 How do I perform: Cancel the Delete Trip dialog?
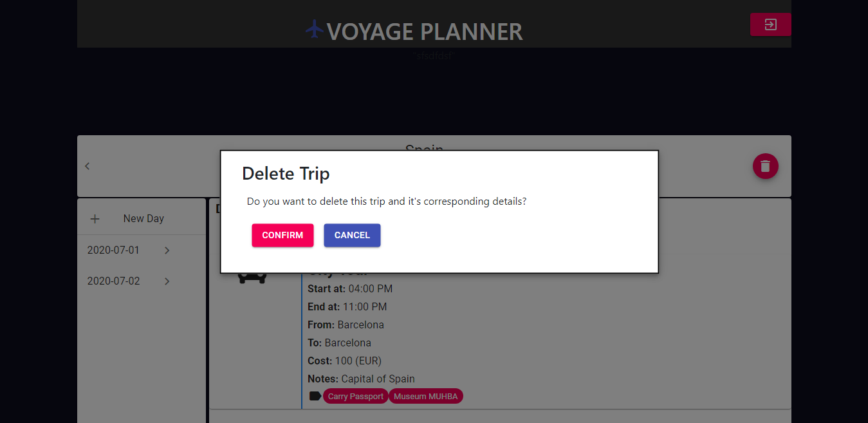point(352,235)
